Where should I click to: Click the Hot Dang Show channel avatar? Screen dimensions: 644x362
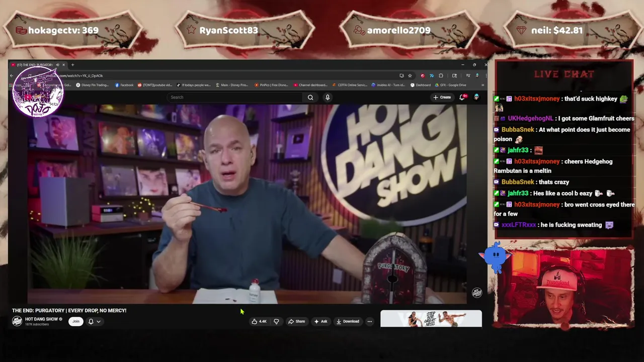click(17, 321)
